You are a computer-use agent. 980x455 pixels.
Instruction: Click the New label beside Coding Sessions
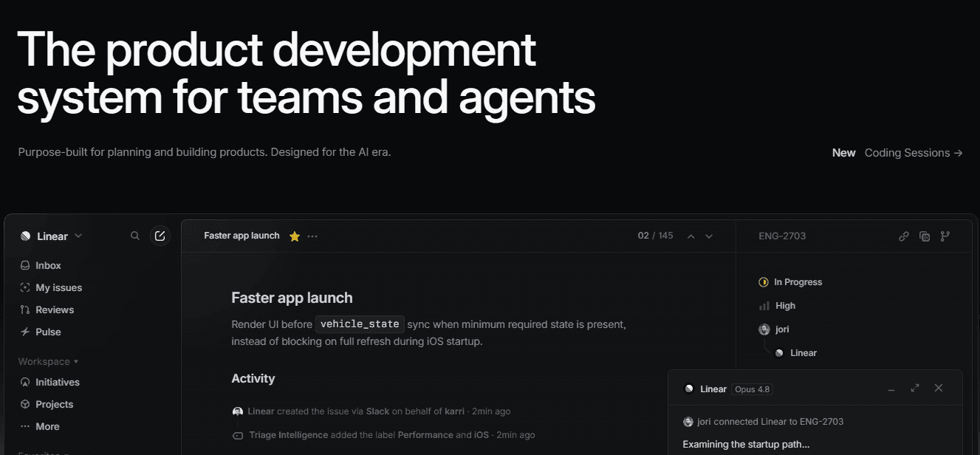[844, 153]
